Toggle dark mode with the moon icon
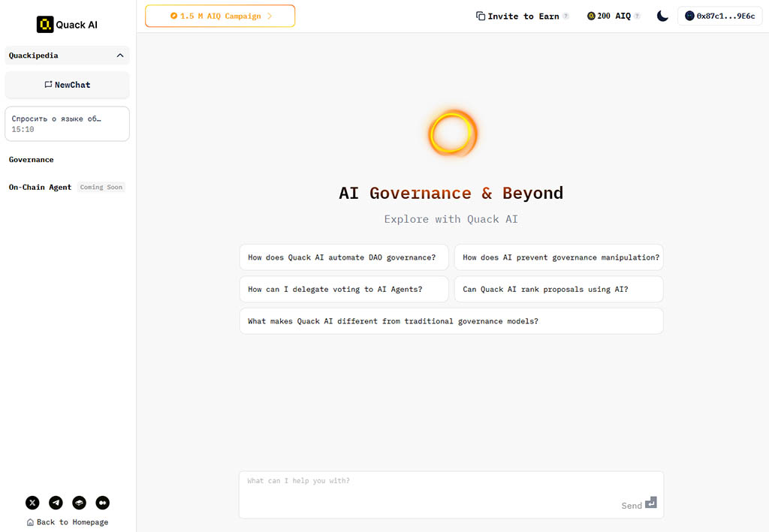Screen dimensions: 769x532 tap(662, 17)
